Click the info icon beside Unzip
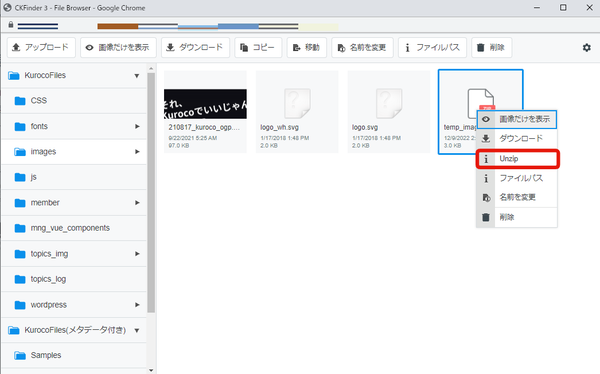The image size is (600, 374). pos(486,159)
